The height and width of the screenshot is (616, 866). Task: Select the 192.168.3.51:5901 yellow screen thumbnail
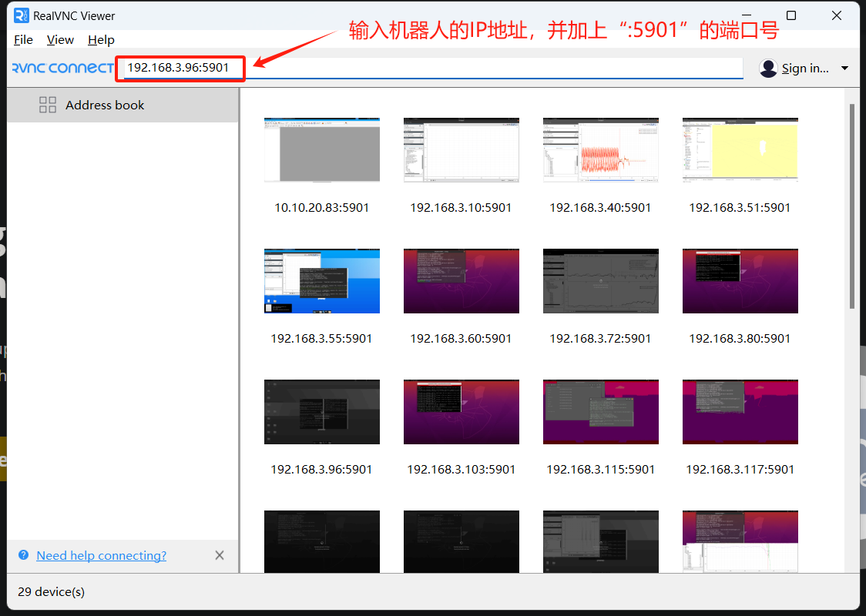pos(740,150)
